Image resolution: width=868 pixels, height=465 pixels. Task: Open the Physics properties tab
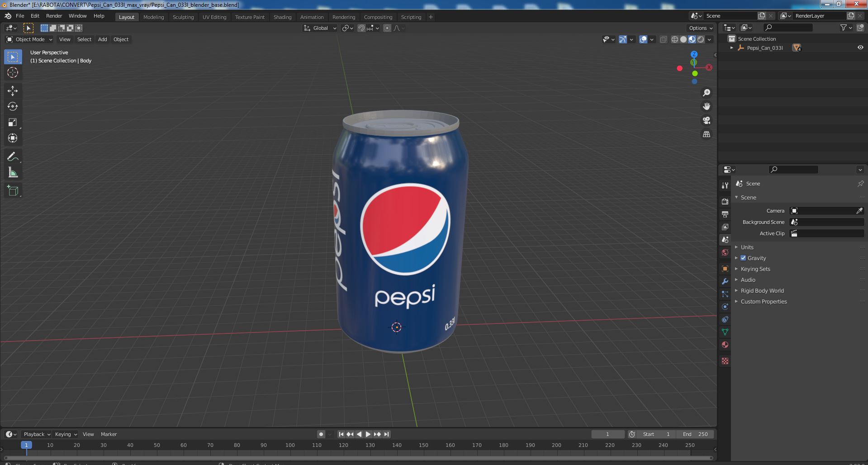(x=725, y=307)
